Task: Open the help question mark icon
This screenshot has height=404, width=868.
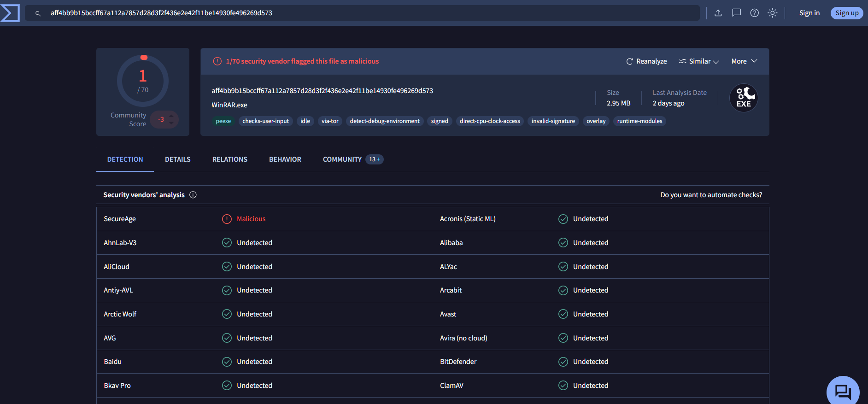Action: tap(754, 13)
